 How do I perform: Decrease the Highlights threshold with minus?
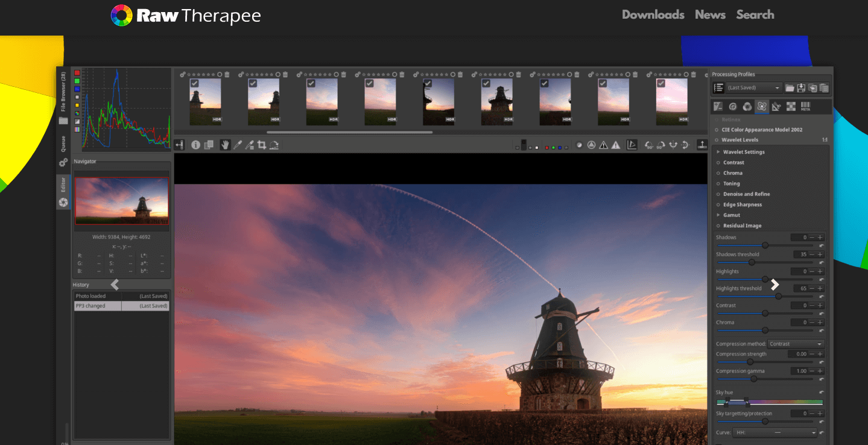(812, 288)
